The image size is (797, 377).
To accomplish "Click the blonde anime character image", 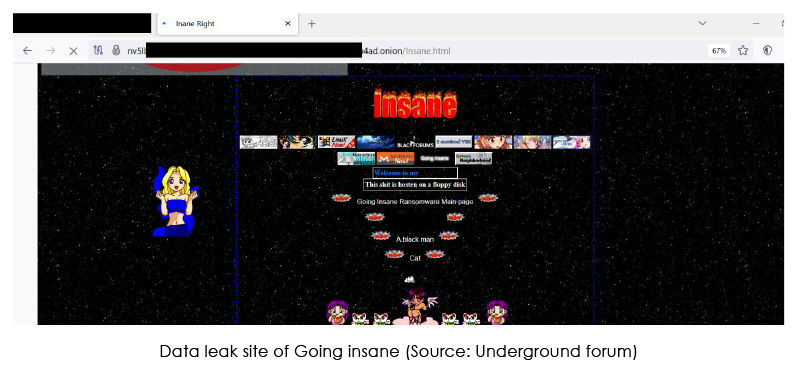I will coord(175,201).
